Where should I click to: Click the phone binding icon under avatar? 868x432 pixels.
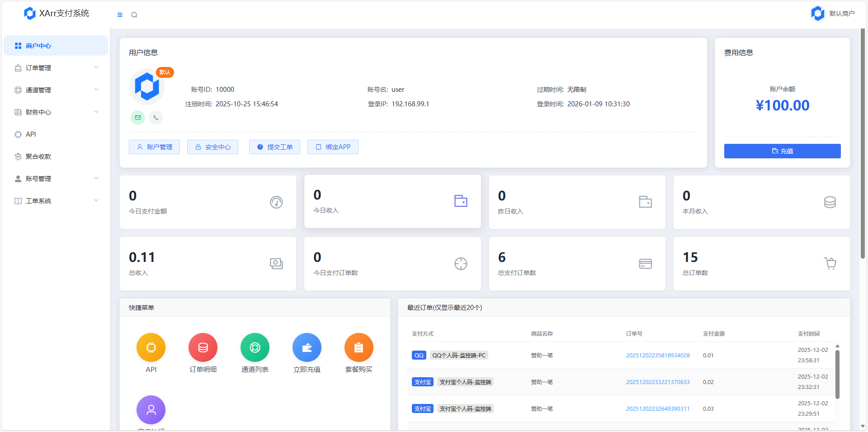(x=156, y=118)
